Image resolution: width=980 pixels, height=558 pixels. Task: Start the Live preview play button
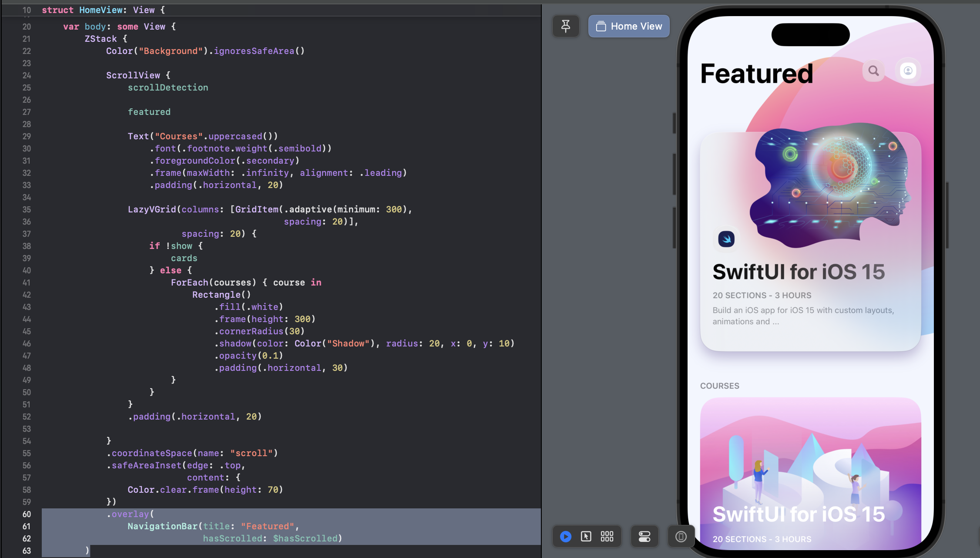(x=566, y=536)
